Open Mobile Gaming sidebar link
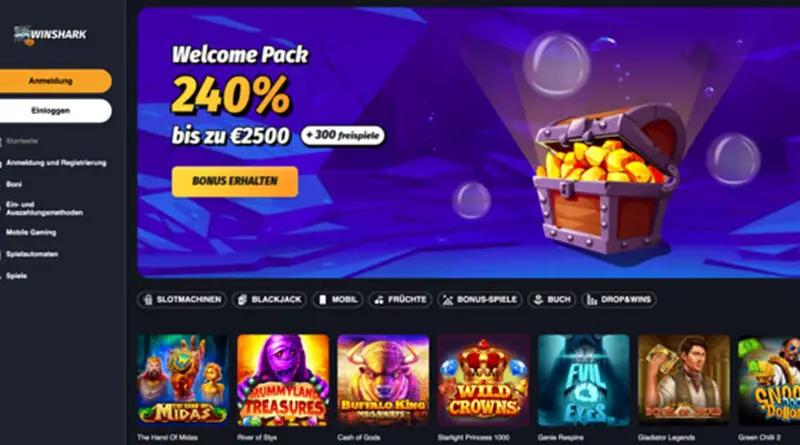The width and height of the screenshot is (800, 445). [x=31, y=232]
